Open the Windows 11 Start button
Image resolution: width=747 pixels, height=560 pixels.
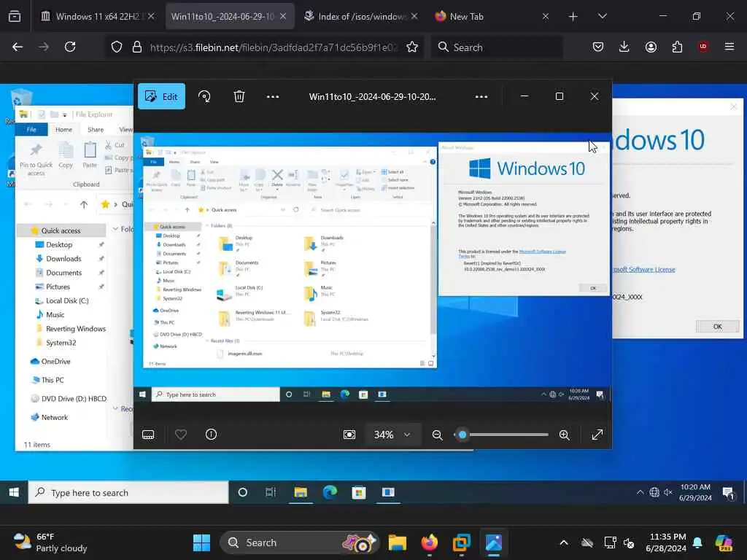201,542
